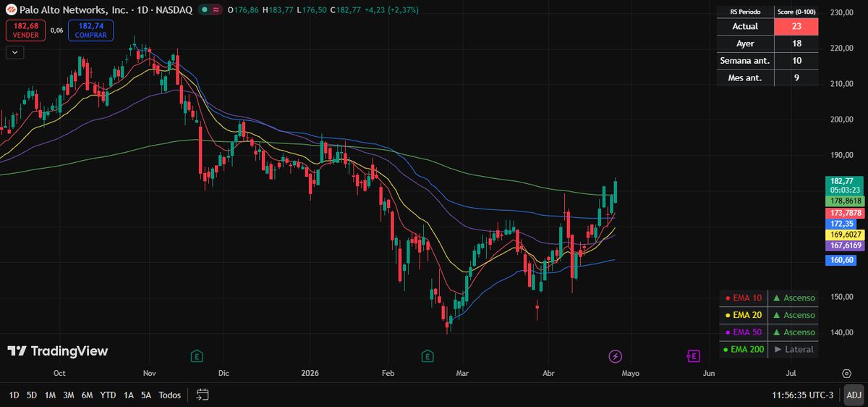Click the pink data feed indicator icon
The height and width of the screenshot is (407, 868).
coord(216,11)
